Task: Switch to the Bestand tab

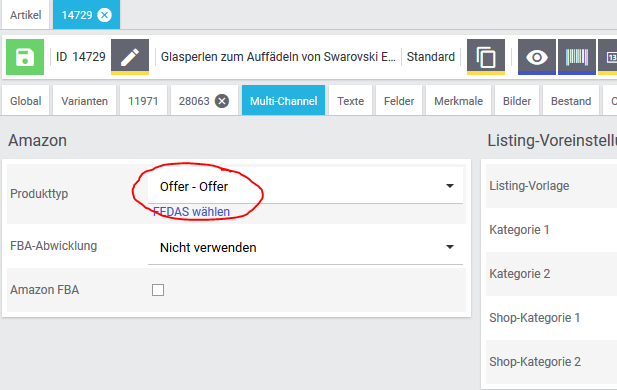Action: tap(571, 101)
